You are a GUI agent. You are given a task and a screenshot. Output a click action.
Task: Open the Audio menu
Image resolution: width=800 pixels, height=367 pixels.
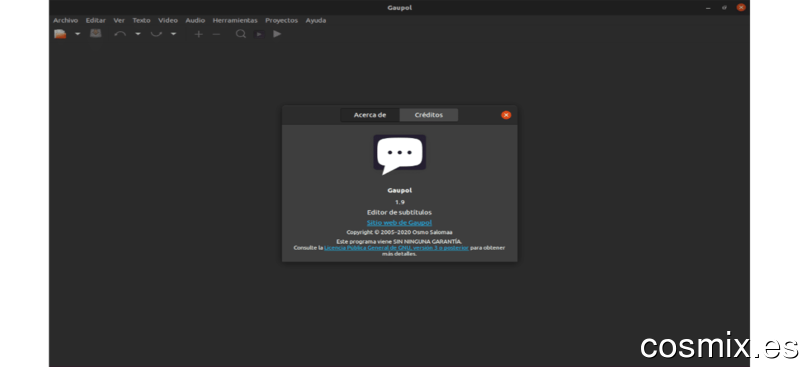(x=195, y=20)
